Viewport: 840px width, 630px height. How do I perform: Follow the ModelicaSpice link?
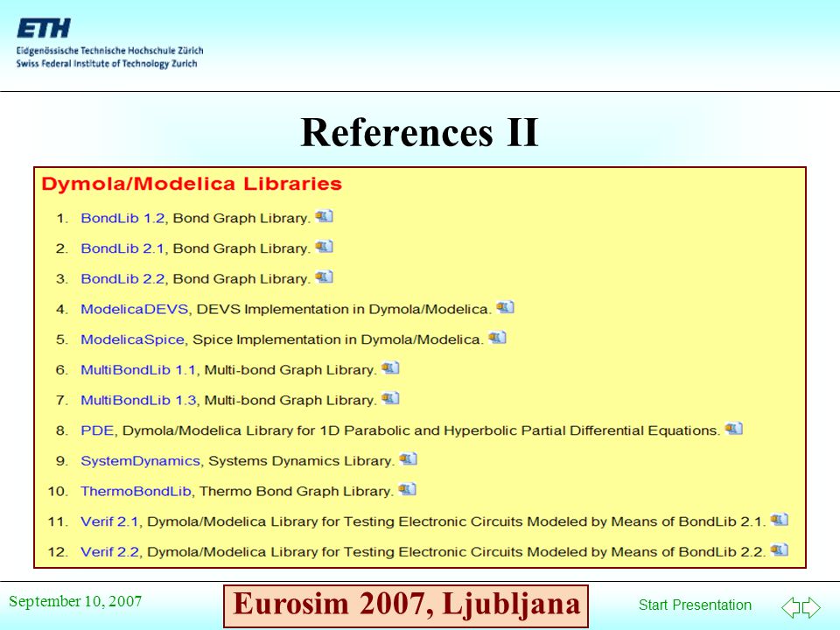tap(132, 339)
